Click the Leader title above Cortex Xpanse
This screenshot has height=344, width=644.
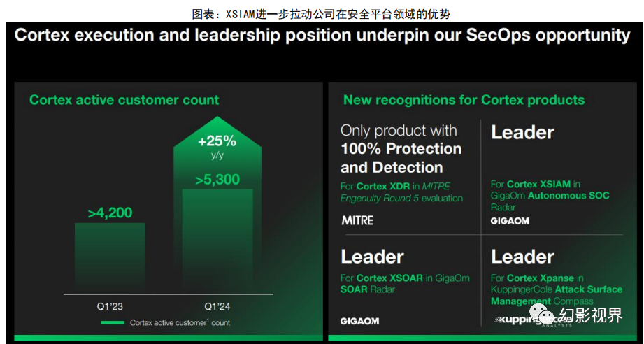coord(522,257)
